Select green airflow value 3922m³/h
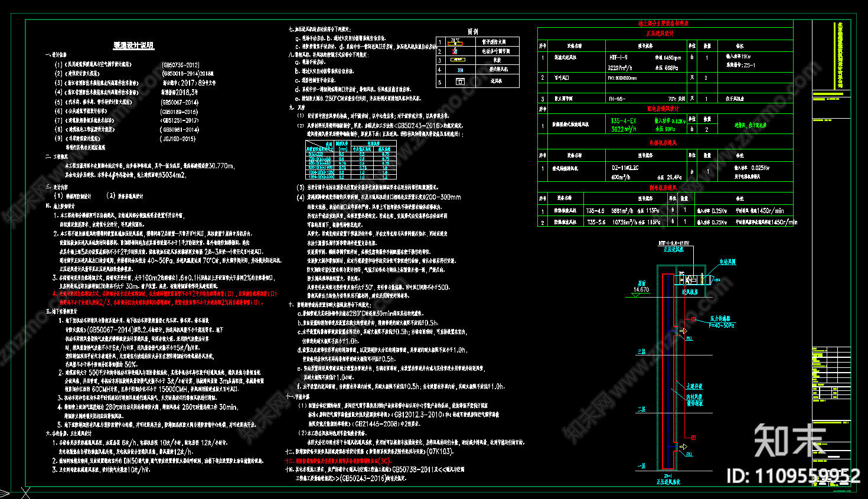The height and width of the screenshot is (499, 868). coord(624,129)
